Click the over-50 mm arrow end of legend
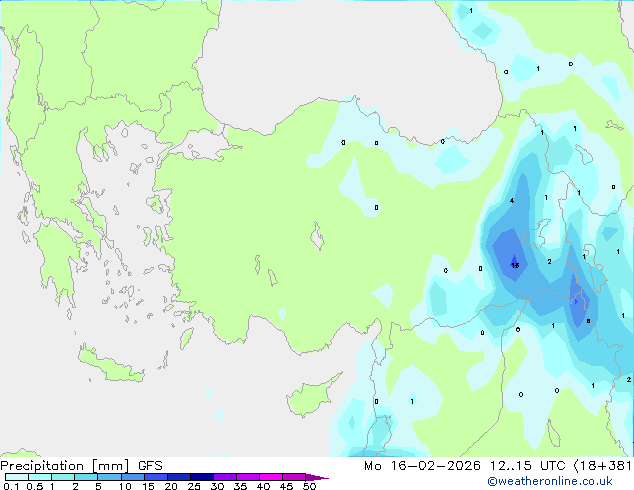 [317, 477]
